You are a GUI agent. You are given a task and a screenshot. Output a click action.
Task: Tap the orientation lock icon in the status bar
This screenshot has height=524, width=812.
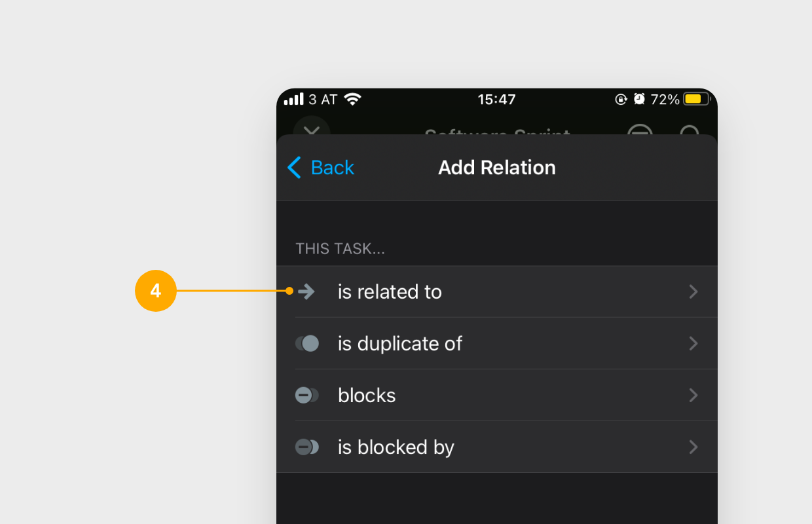(x=619, y=99)
